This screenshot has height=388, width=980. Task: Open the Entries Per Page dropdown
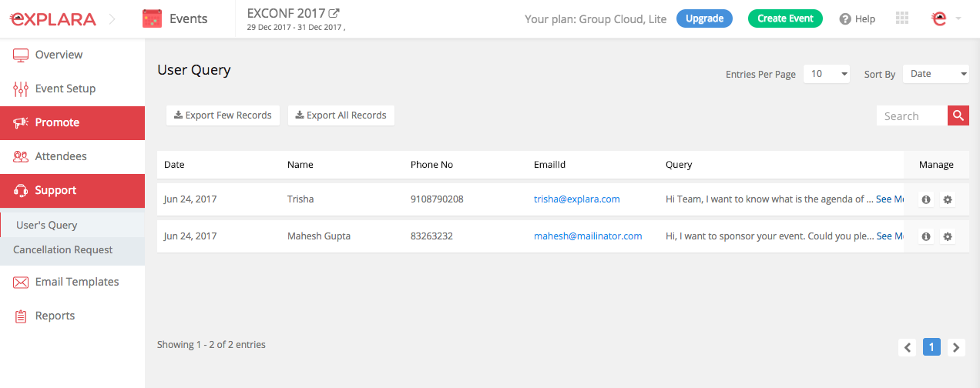coord(827,74)
